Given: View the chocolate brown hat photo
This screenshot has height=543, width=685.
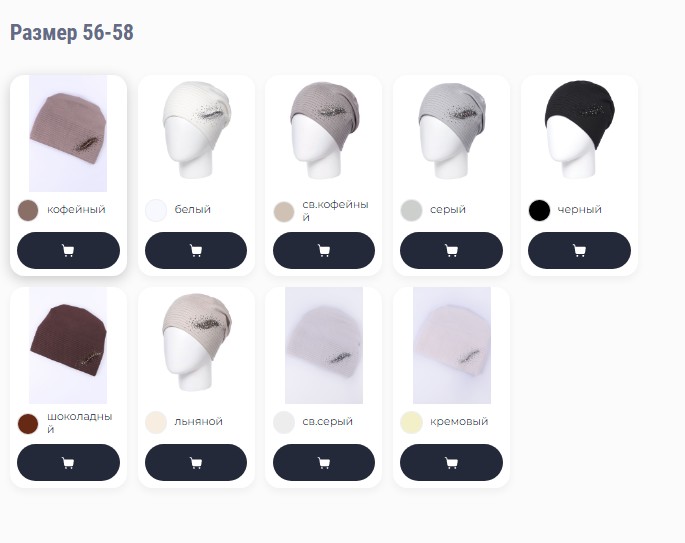Looking at the screenshot, I should (68, 345).
